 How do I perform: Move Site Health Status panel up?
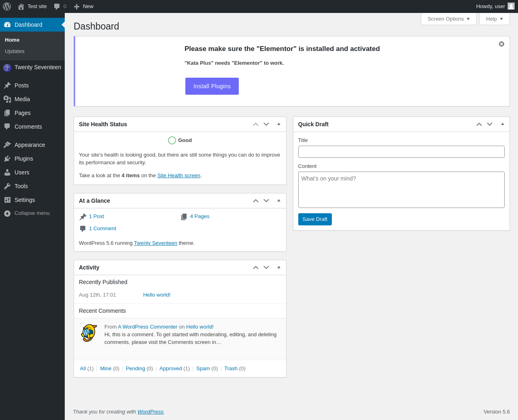pos(256,124)
